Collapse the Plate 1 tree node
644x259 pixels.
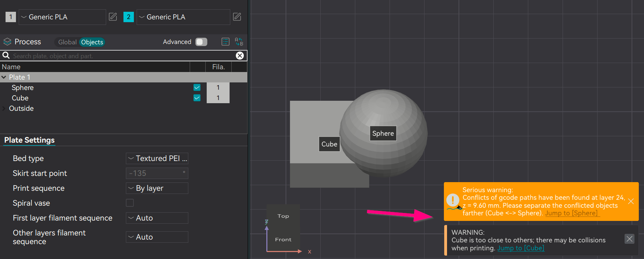[4, 77]
